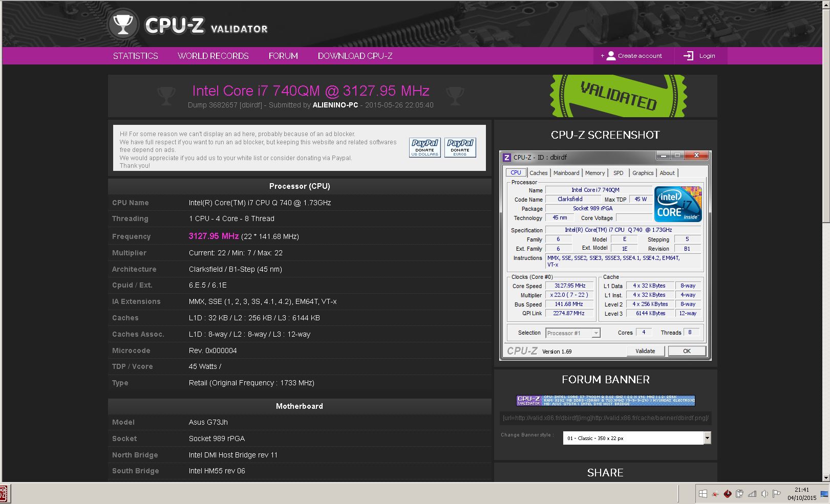Open the volume speaker tray icon
Image resolution: width=830 pixels, height=504 pixels.
[764, 494]
